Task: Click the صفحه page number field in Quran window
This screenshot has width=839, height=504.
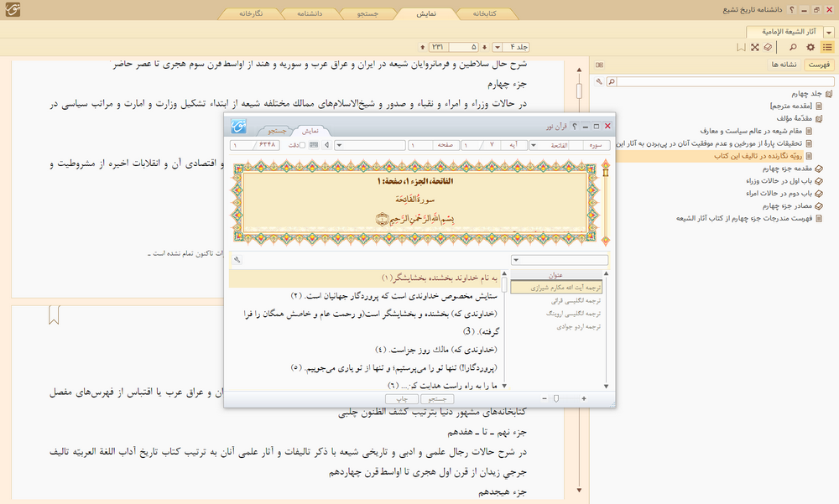Action: (420, 145)
